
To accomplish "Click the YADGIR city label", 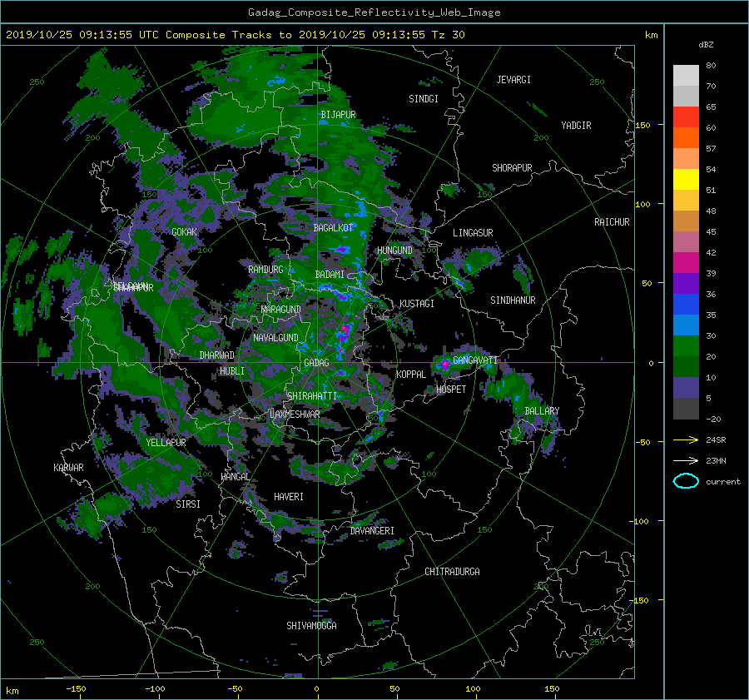I will coord(576,126).
